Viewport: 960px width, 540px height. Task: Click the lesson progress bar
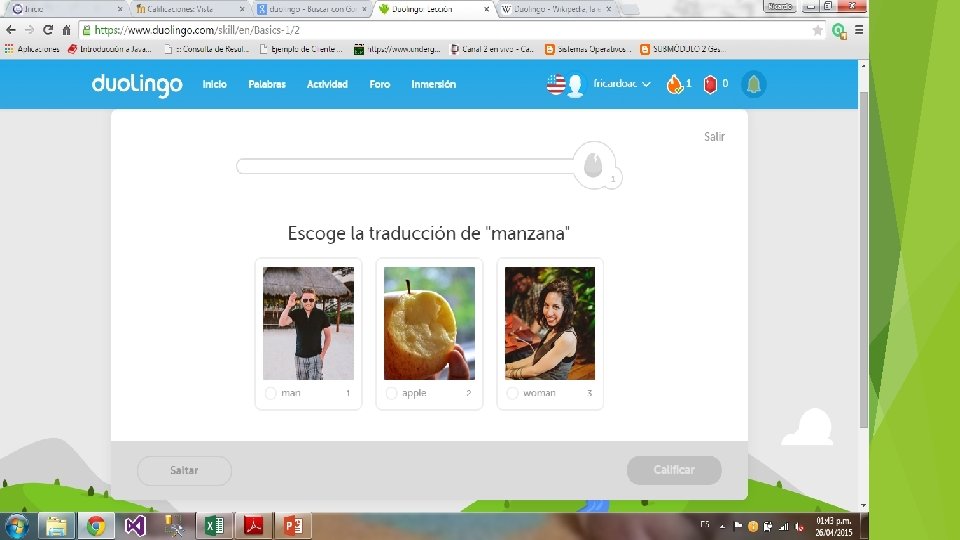tap(405, 166)
